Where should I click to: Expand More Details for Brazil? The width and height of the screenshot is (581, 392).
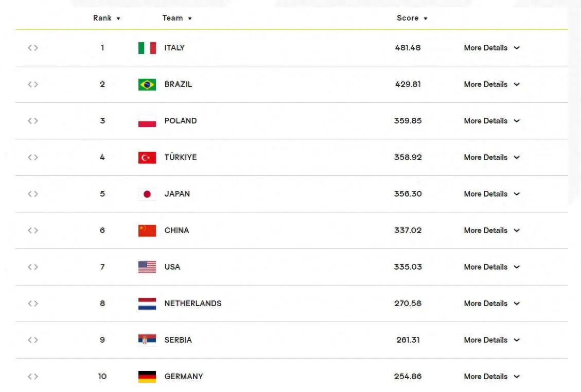(x=491, y=84)
